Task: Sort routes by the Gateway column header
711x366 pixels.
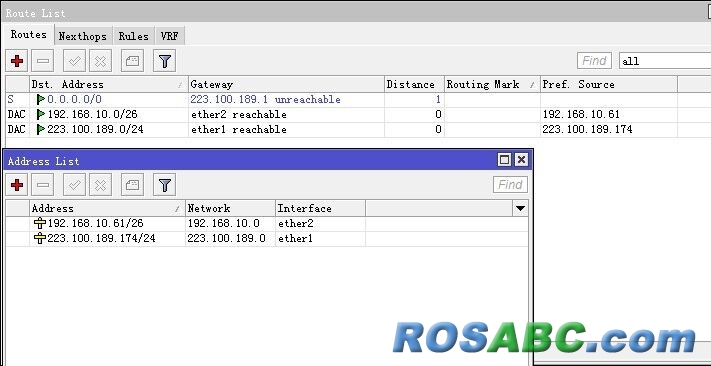Action: (286, 84)
